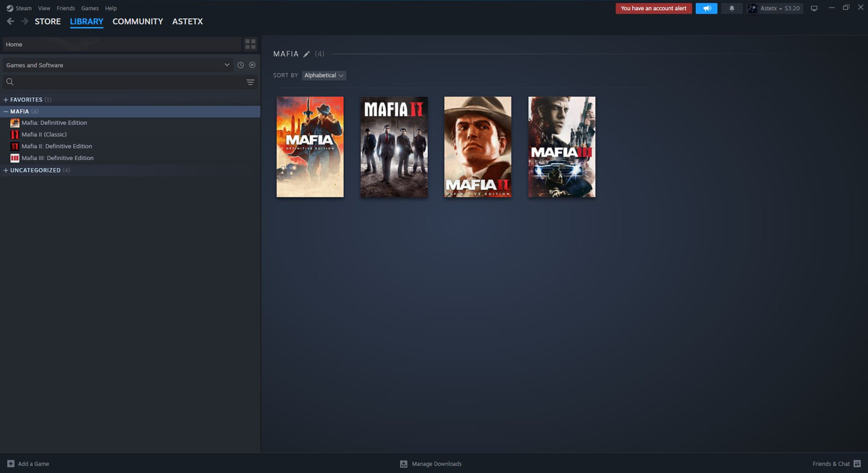This screenshot has height=473, width=868.
Task: Toggle the ready-to-play filter icon
Action: (252, 65)
